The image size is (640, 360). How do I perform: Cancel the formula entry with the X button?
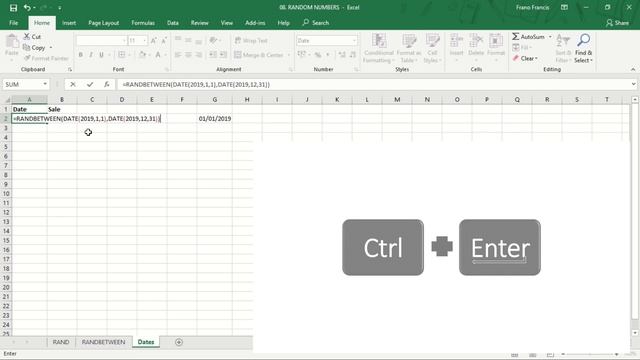pyautogui.click(x=73, y=84)
